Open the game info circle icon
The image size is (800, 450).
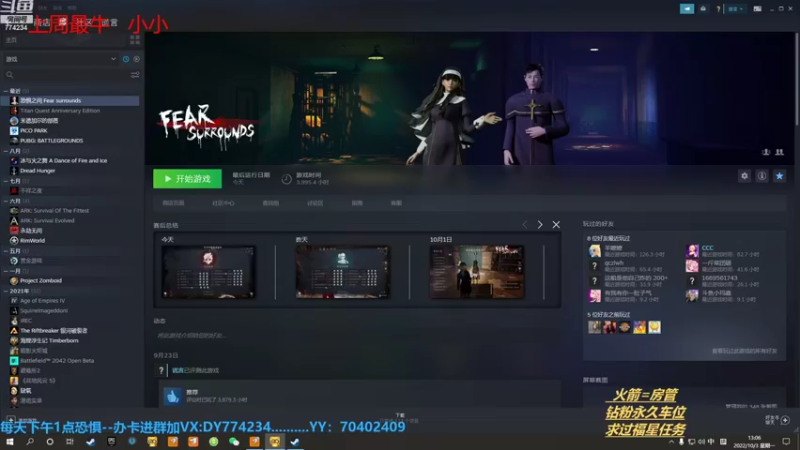click(x=762, y=176)
